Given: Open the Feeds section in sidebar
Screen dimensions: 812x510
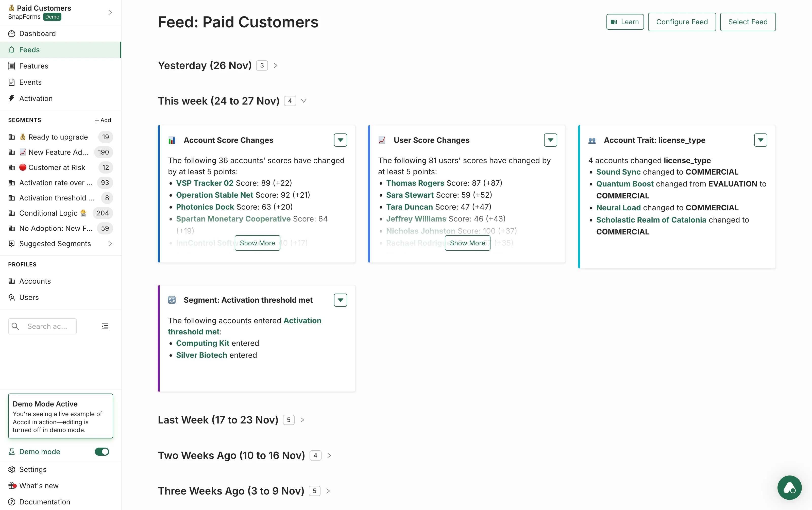Looking at the screenshot, I should [30, 49].
